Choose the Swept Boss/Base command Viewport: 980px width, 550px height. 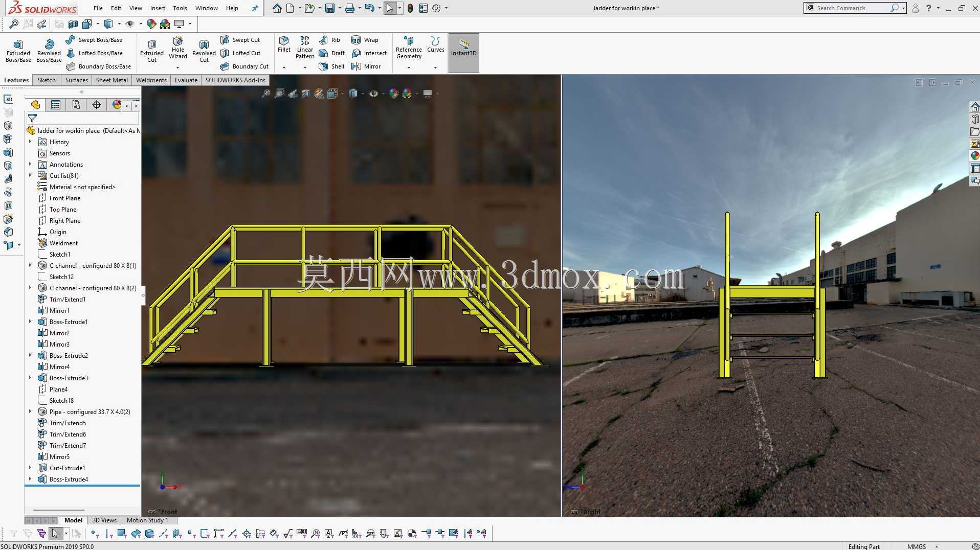click(x=94, y=40)
